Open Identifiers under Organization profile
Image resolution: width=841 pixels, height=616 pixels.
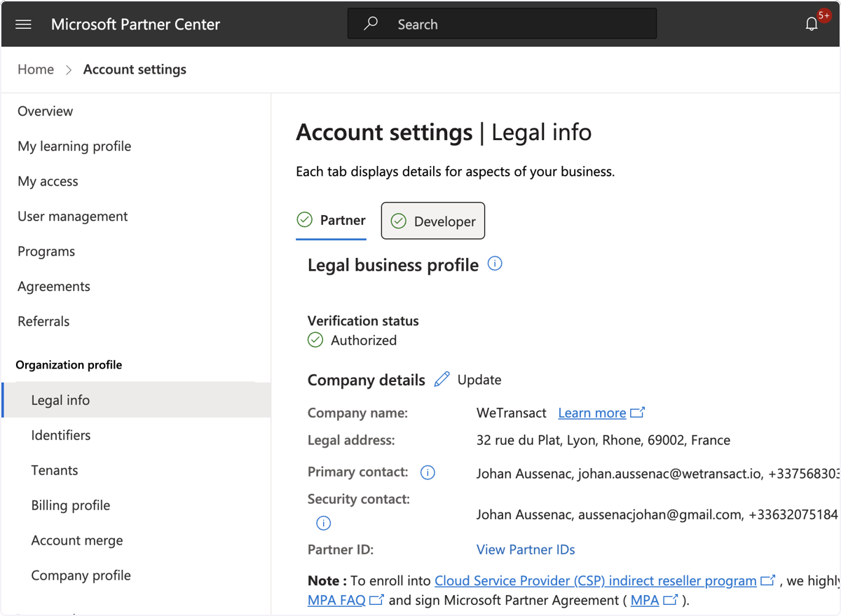pyautogui.click(x=61, y=435)
